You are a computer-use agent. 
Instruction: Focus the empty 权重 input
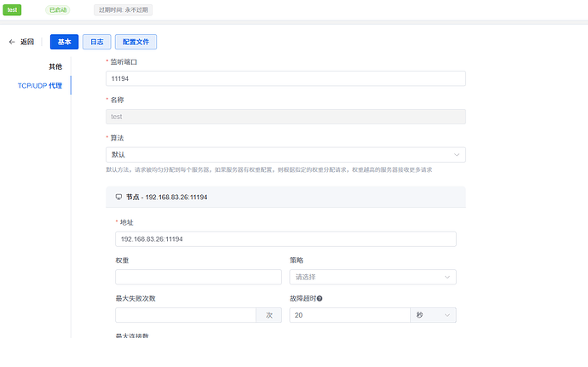point(198,277)
